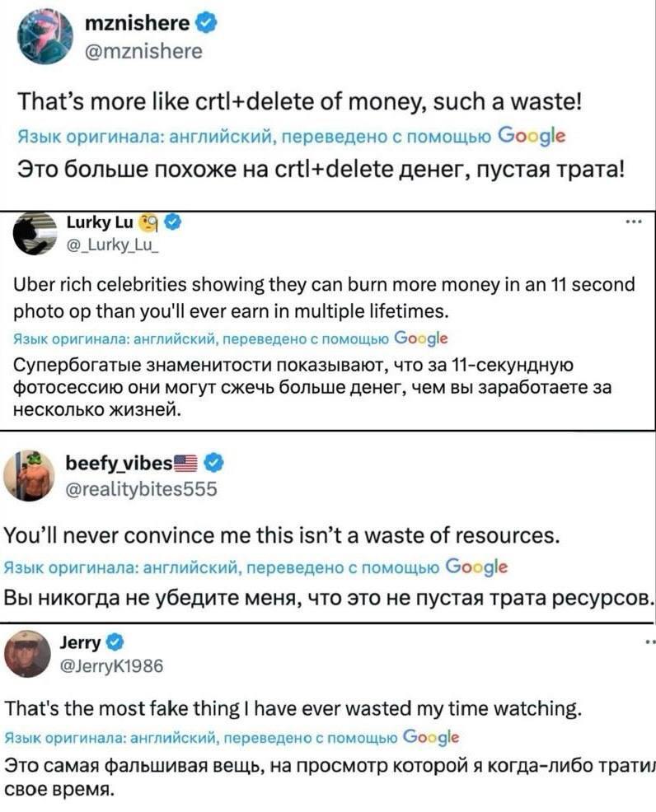This screenshot has width=656, height=812.
Task: Click the Google logo under beefy_vibes' tweet
Action: coord(476,567)
